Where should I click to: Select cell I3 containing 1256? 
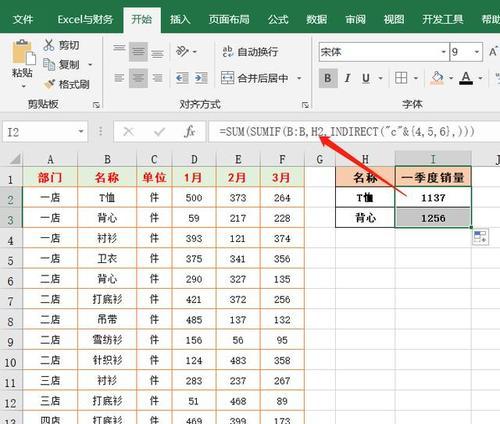tap(433, 218)
